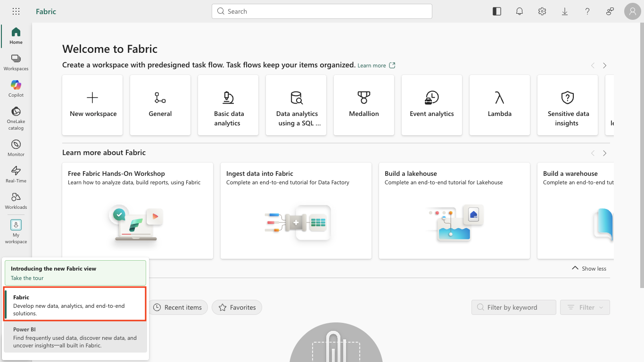Open notifications bell
This screenshot has width=644, height=362.
pos(520,11)
